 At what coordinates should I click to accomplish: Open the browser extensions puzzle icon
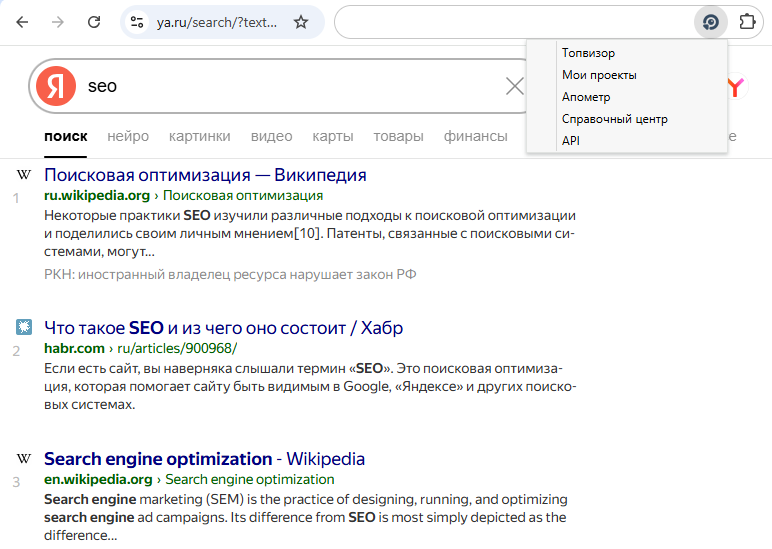point(747,22)
